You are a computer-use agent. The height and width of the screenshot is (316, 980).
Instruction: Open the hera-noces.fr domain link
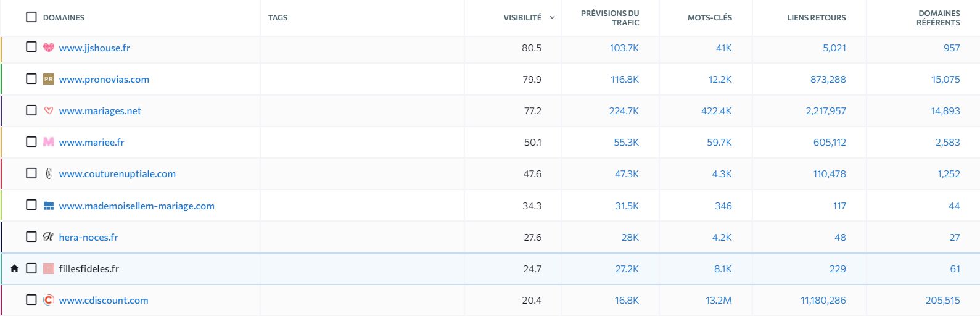click(88, 237)
